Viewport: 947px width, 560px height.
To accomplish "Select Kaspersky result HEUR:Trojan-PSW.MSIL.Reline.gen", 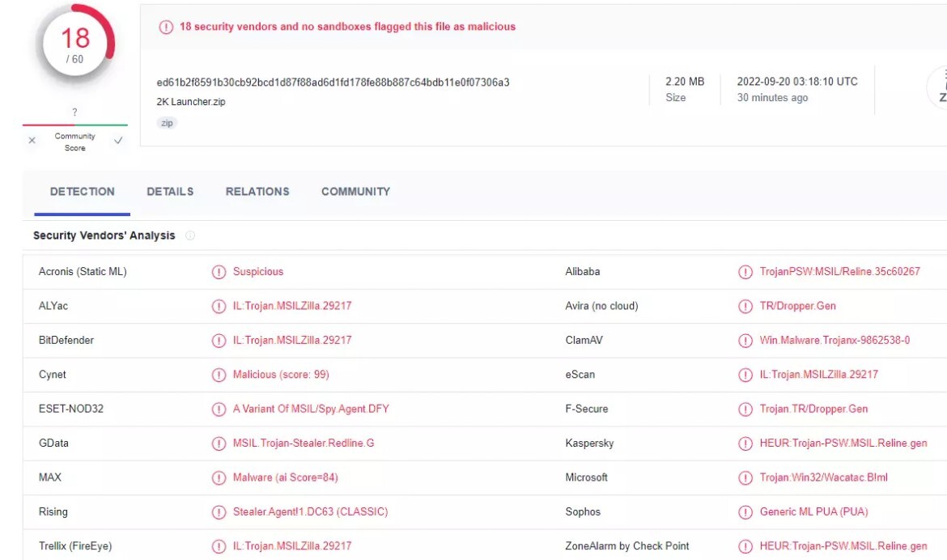I will click(x=843, y=443).
